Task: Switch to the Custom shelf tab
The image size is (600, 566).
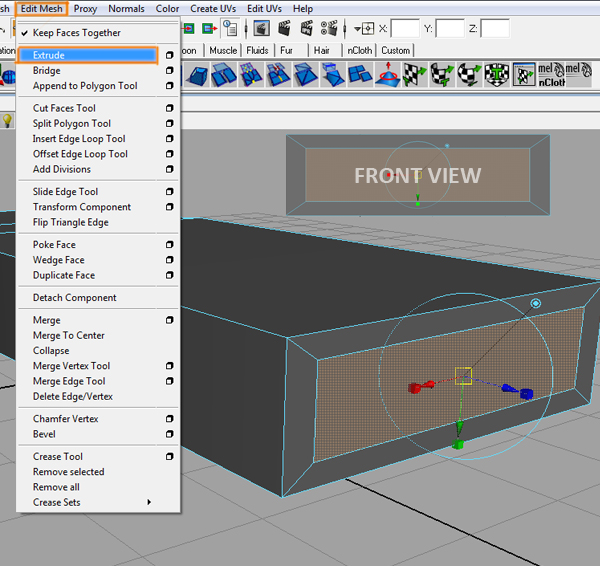Action: (x=396, y=51)
